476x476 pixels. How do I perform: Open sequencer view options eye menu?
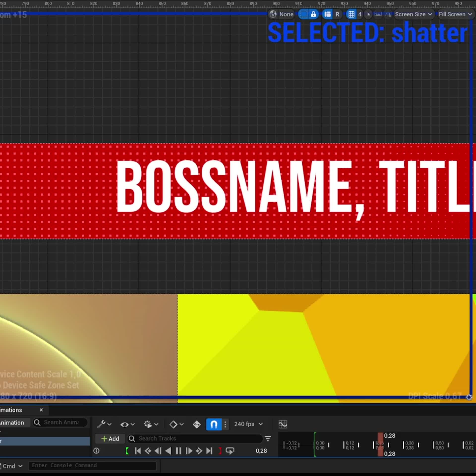127,424
